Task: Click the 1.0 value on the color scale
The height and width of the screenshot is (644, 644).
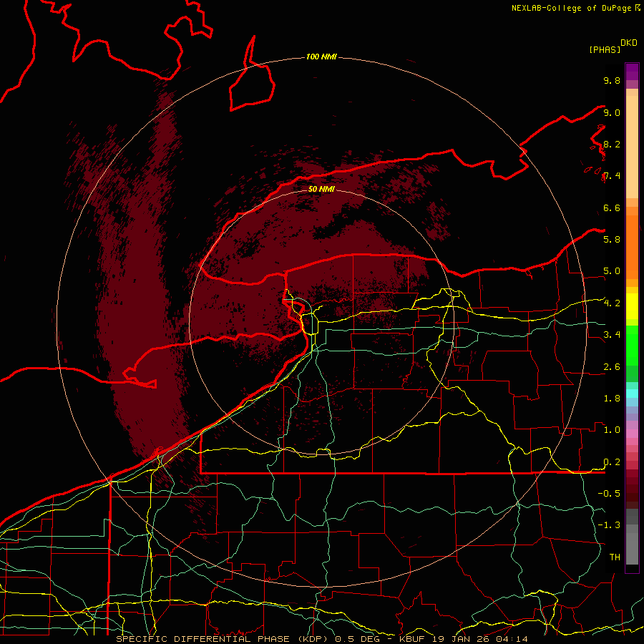Action: (612, 430)
